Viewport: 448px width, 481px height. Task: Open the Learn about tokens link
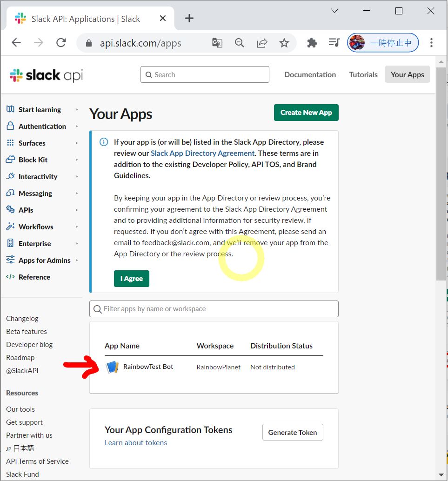[136, 443]
